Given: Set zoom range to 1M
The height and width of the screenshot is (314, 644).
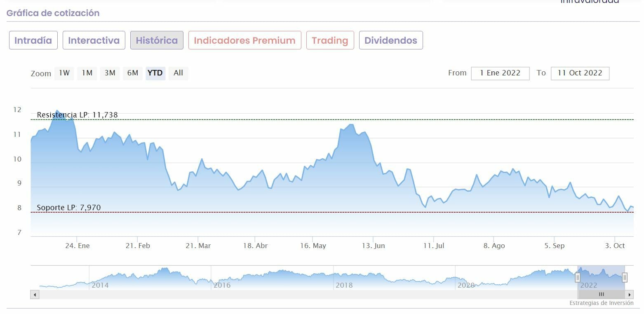Looking at the screenshot, I should pyautogui.click(x=87, y=73).
